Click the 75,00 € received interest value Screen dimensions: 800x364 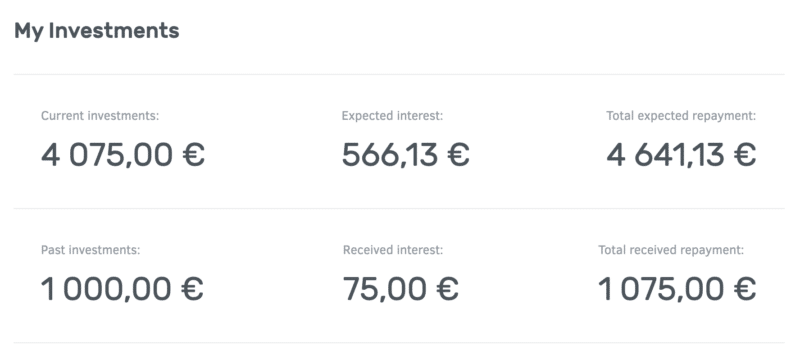tap(401, 288)
